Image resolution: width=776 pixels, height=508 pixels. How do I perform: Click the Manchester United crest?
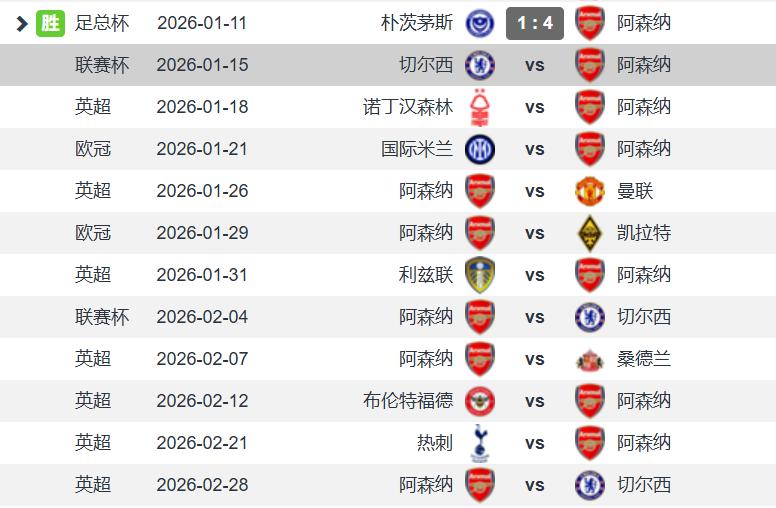pos(590,191)
